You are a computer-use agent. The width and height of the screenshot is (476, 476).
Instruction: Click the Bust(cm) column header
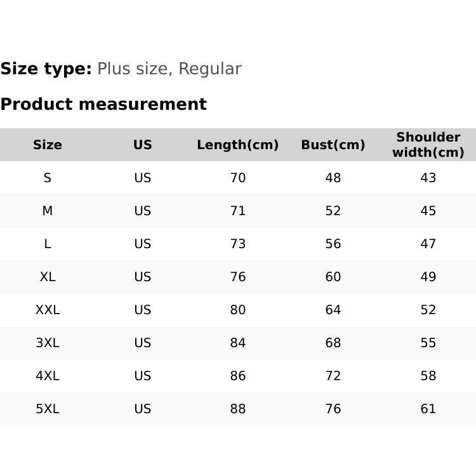[x=333, y=145]
